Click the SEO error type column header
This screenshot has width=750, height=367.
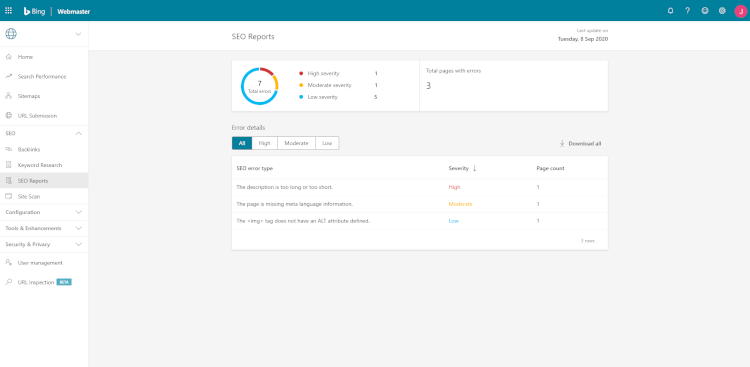255,168
